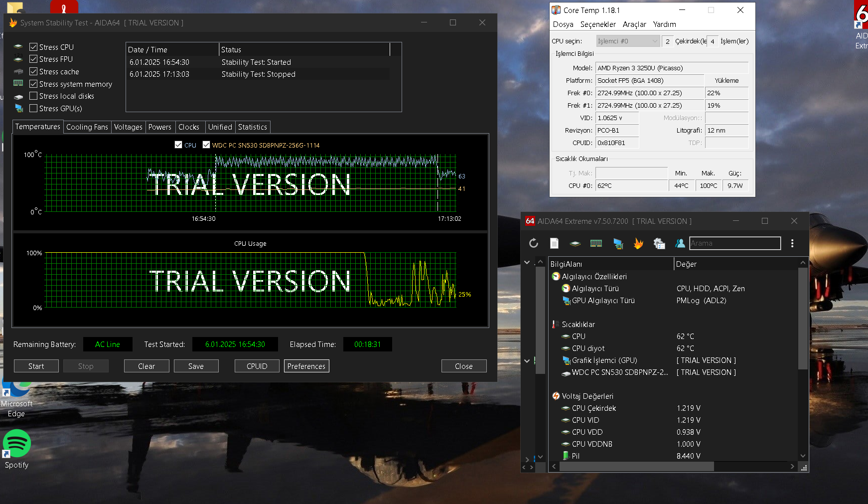Toggle the chevron beside Grafik İşlemci row
This screenshot has width=868, height=504.
(527, 360)
